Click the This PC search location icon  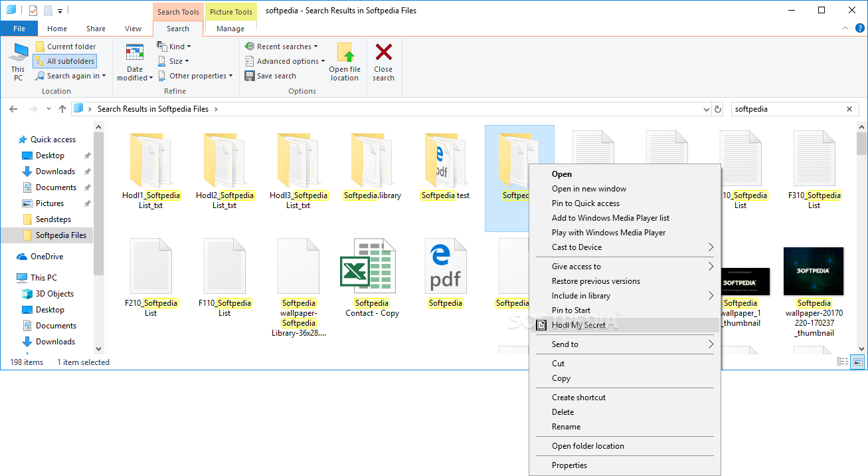[18, 62]
